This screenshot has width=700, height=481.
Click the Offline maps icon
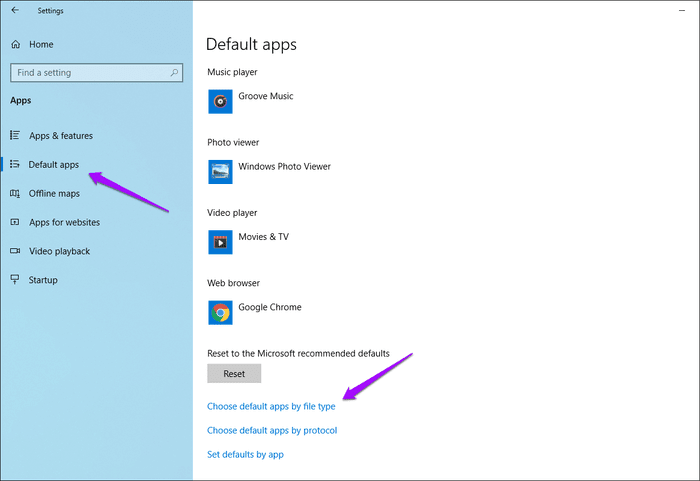click(x=15, y=193)
